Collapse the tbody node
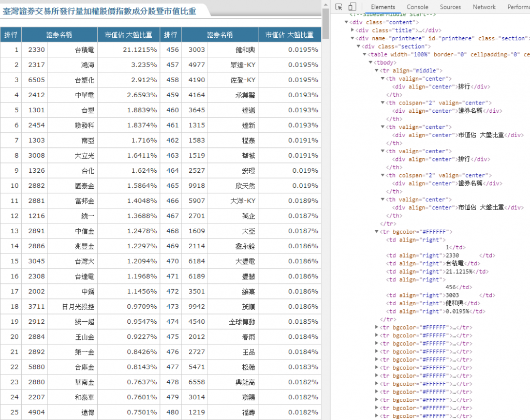The width and height of the screenshot is (530, 420). pyautogui.click(x=371, y=63)
